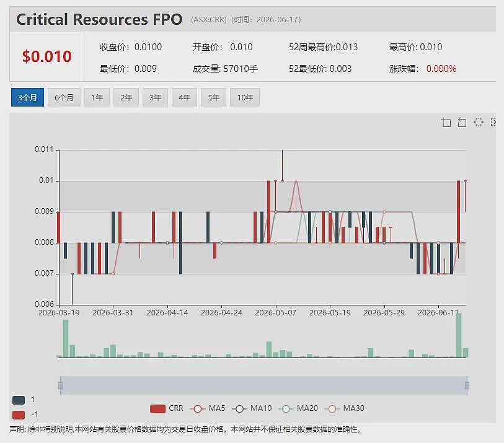Click the (ASX:CRR) ticker text

[209, 20]
